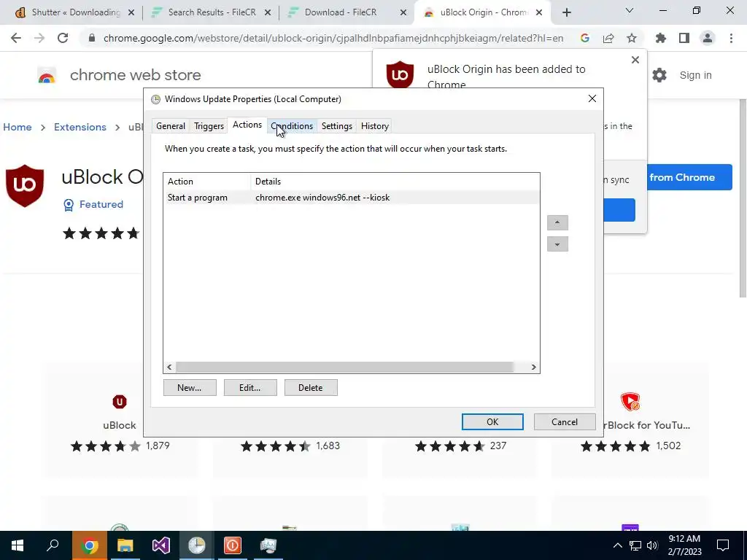Click the Chrome taskbar icon
This screenshot has width=747, height=560.
click(x=89, y=545)
